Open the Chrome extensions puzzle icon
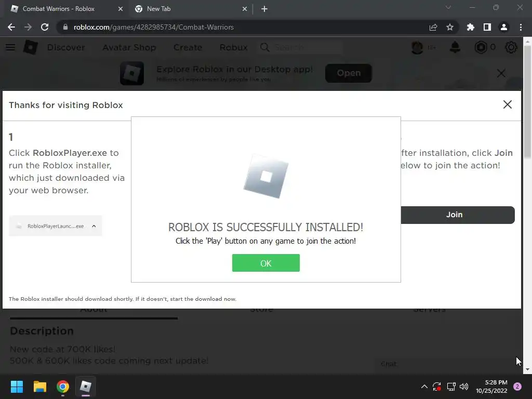The width and height of the screenshot is (532, 399). (x=471, y=27)
